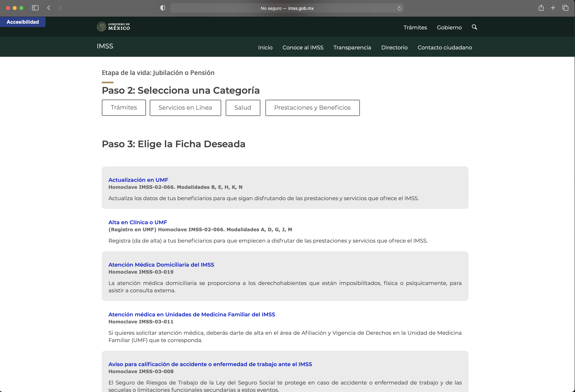Screen dimensions: 575x392
Task: Open the Share icon in toolbar
Action: pyautogui.click(x=541, y=8)
